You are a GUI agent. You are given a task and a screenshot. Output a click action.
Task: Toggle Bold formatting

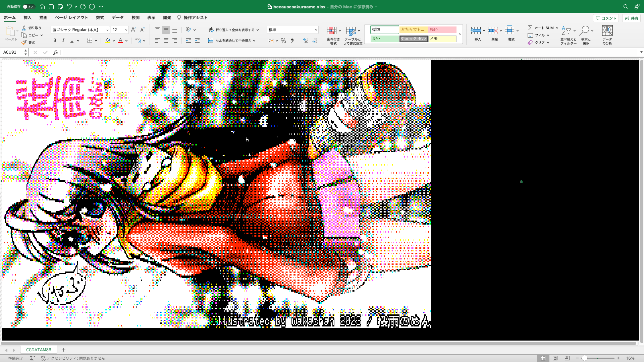54,41
